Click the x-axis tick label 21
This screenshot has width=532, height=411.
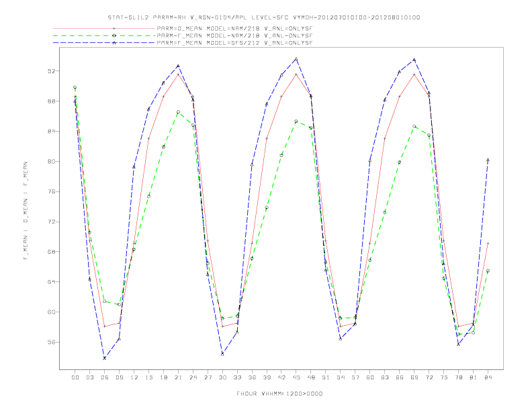click(x=178, y=377)
